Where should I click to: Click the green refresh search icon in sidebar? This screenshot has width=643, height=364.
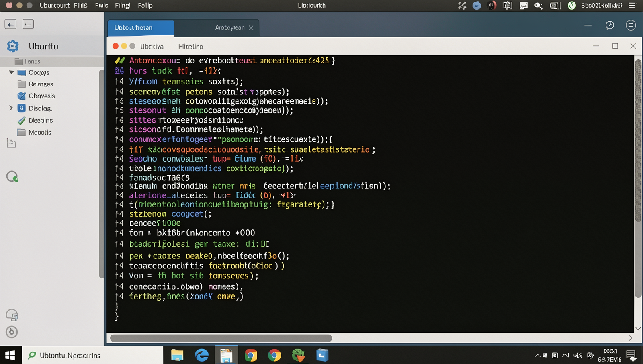click(12, 177)
